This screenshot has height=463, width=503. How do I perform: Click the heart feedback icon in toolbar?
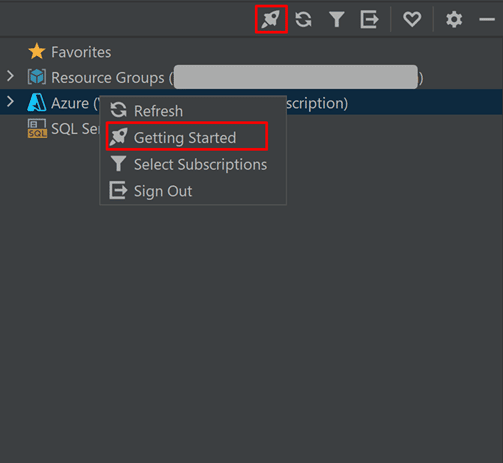point(412,19)
